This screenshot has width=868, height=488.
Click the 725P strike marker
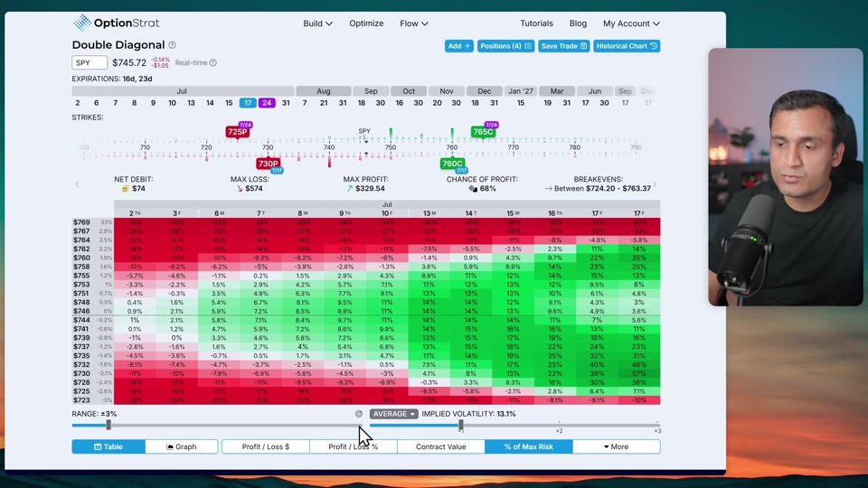(238, 132)
